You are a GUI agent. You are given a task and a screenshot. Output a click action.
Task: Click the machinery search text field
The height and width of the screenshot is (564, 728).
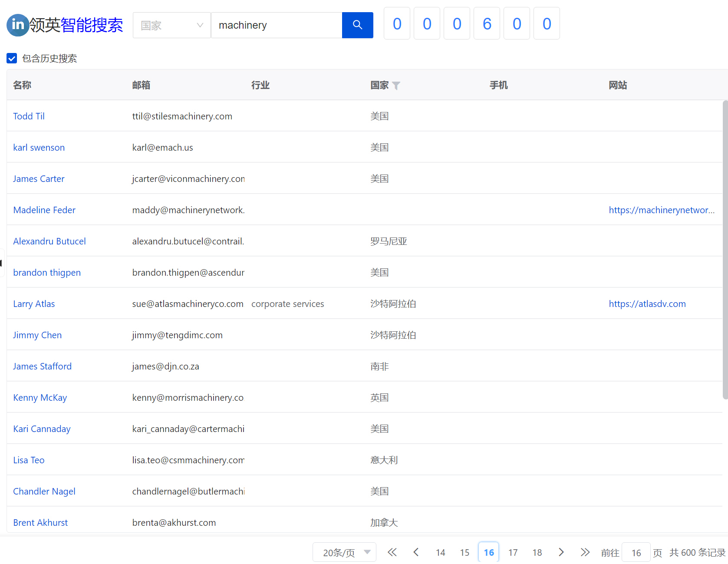[277, 25]
